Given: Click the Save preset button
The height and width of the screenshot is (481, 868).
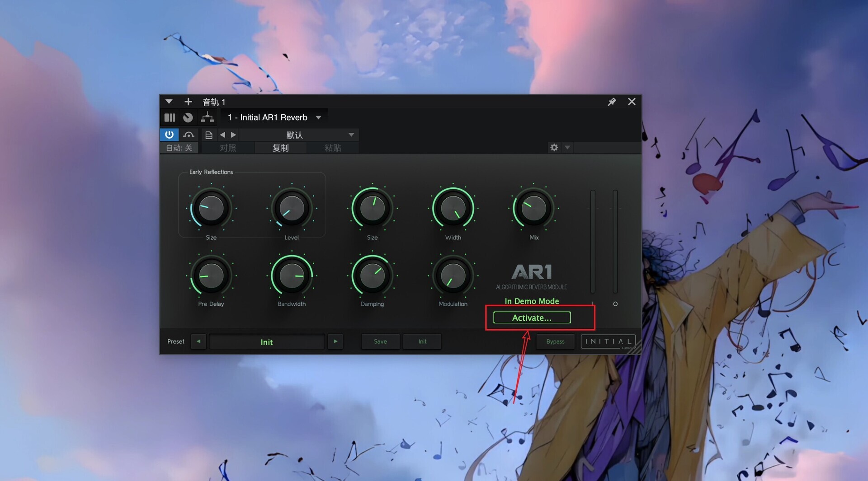Looking at the screenshot, I should (380, 341).
